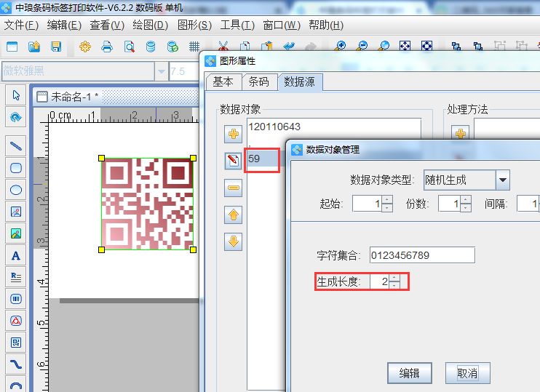Open the 工具(T) menu

(237, 25)
